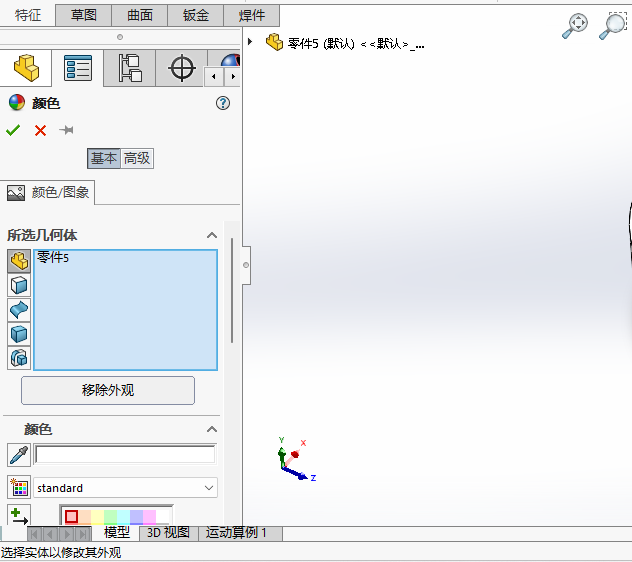This screenshot has height=562, width=632.
Task: Collapse the 所选几何体 section
Action: point(212,235)
